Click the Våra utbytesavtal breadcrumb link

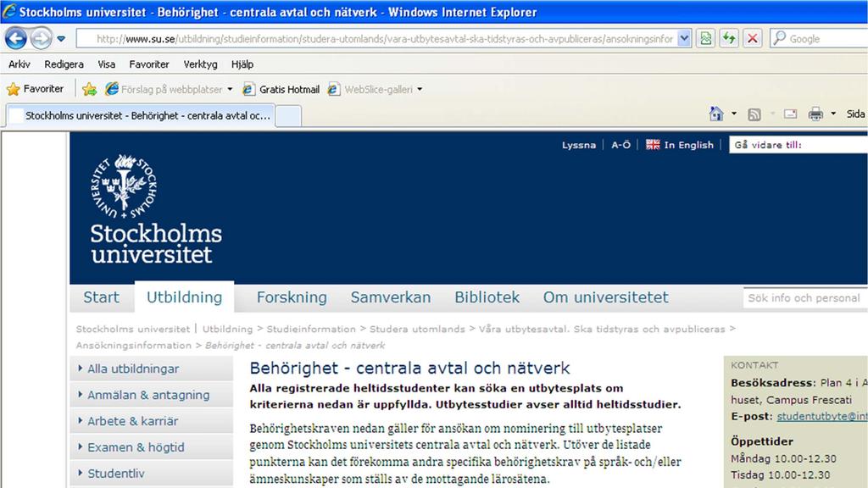tap(602, 330)
